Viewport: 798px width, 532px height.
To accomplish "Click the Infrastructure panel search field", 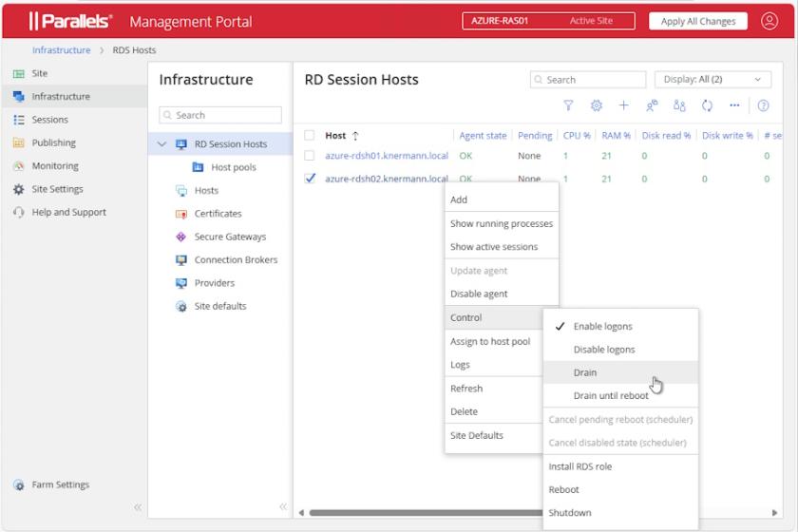I will pos(220,115).
